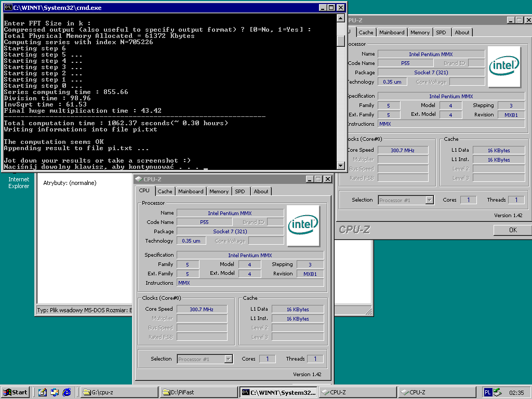Click the tray icon next to PL

pos(497,392)
